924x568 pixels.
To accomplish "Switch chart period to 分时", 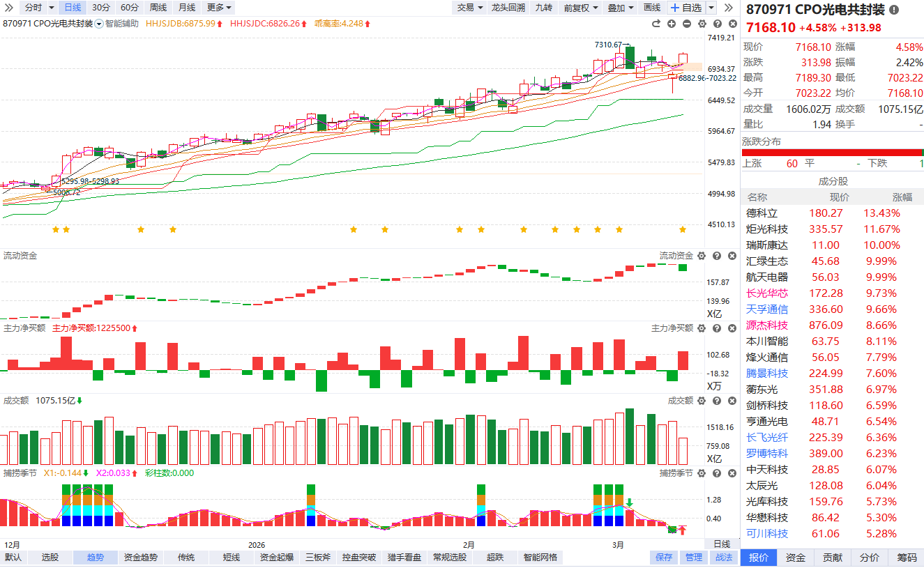I will tap(32, 8).
